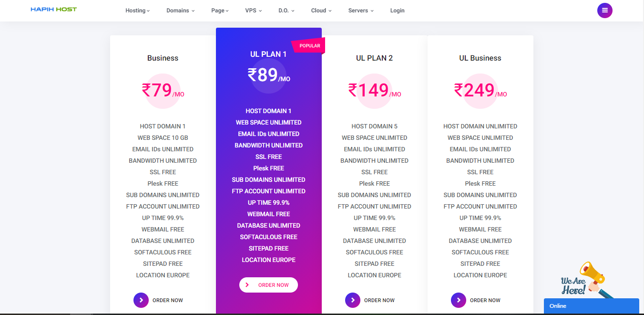This screenshot has height=315, width=644.
Task: Click the UL Business purple arrow icon
Action: 459,300
